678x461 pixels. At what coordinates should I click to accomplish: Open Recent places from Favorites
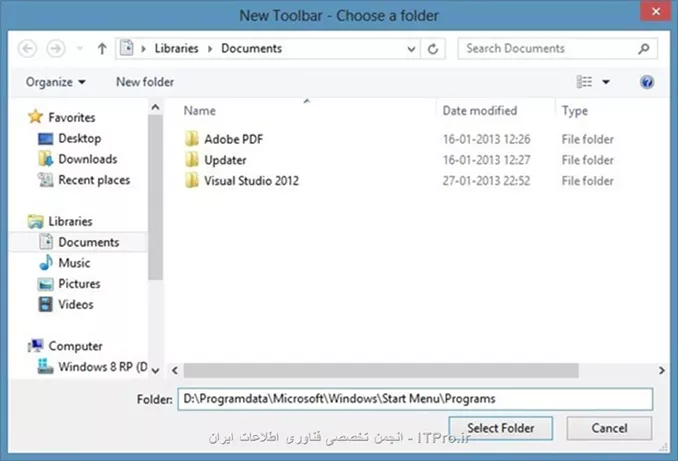[94, 180]
